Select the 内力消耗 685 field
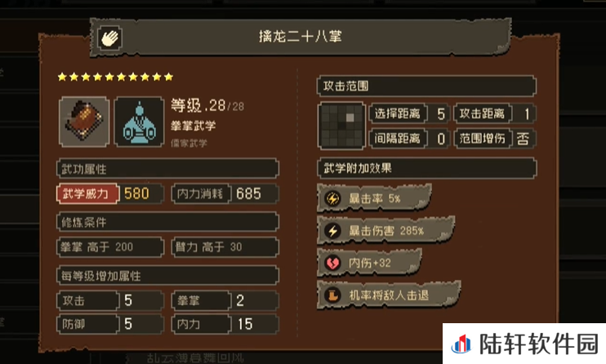Viewport: 606px width, 364px height. click(225, 193)
